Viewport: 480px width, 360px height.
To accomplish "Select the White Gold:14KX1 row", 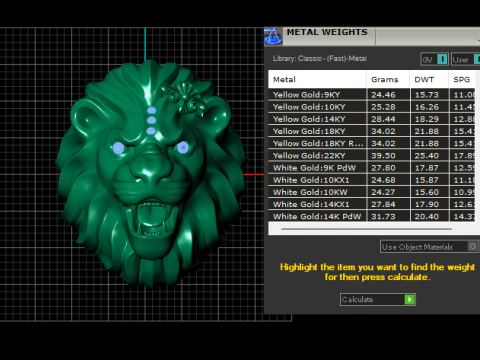I will 372,204.
